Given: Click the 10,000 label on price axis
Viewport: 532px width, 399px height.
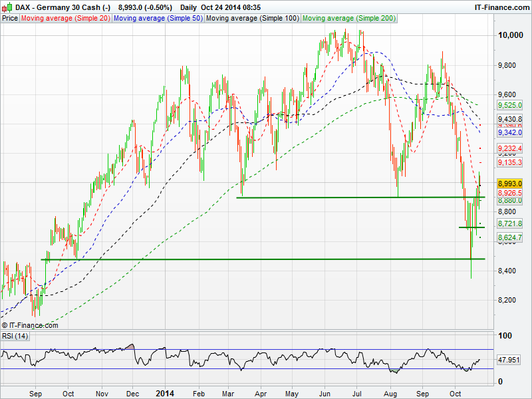Looking at the screenshot, I should pyautogui.click(x=511, y=35).
